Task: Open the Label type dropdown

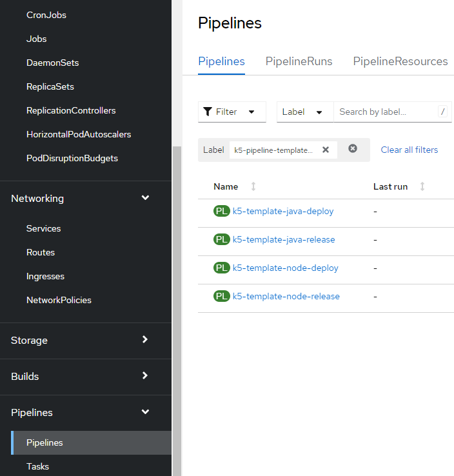Action: [305, 112]
